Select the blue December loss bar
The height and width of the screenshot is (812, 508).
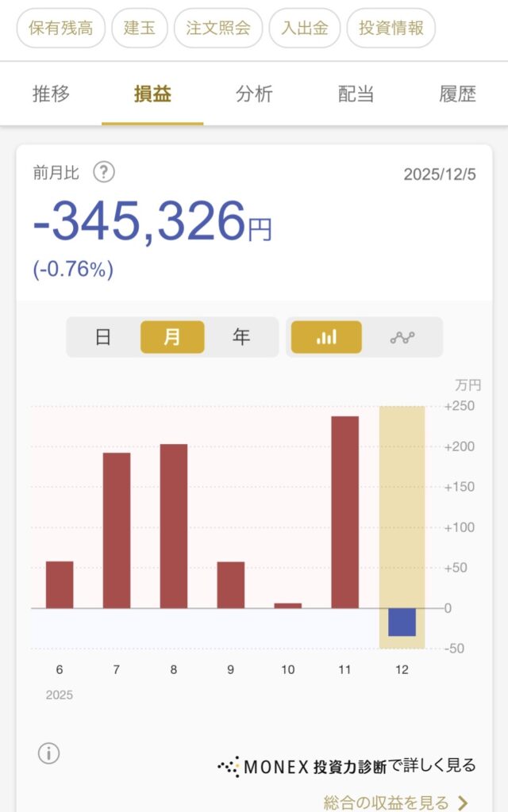click(402, 622)
